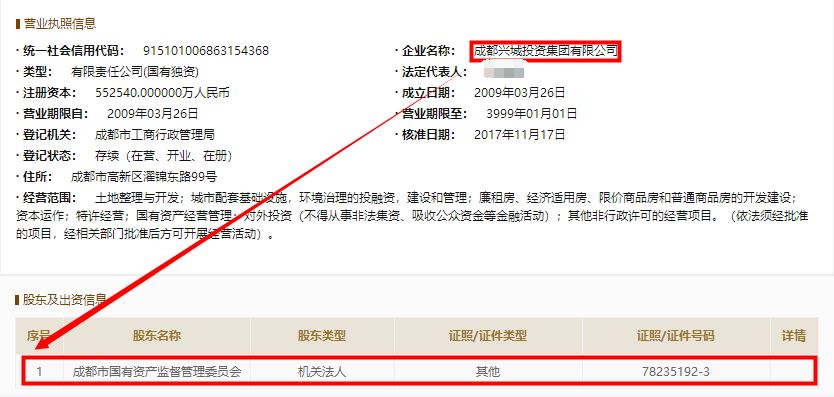The width and height of the screenshot is (834, 397).
Task: Click the 住所 label
Action: point(38,177)
